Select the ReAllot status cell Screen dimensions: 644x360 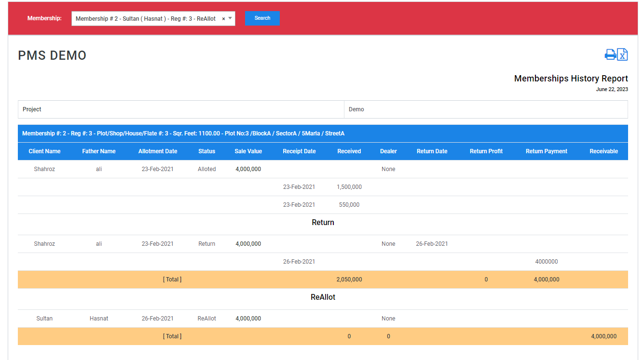pos(206,319)
